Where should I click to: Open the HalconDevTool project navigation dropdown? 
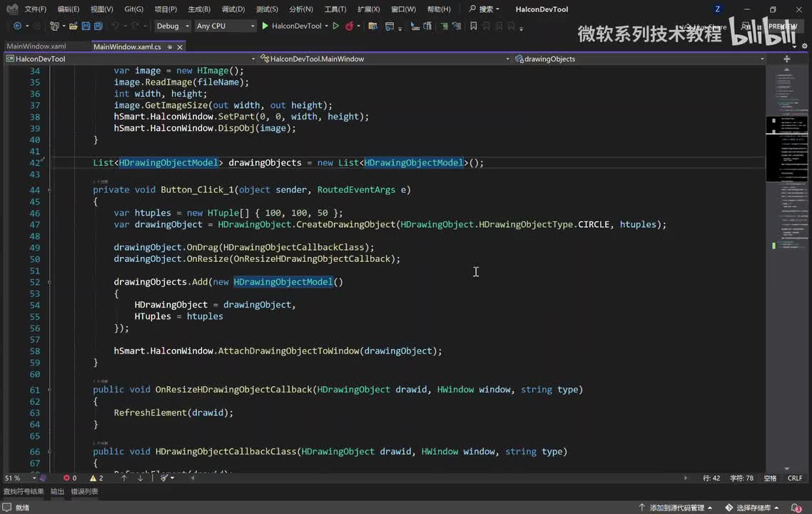tap(131, 59)
